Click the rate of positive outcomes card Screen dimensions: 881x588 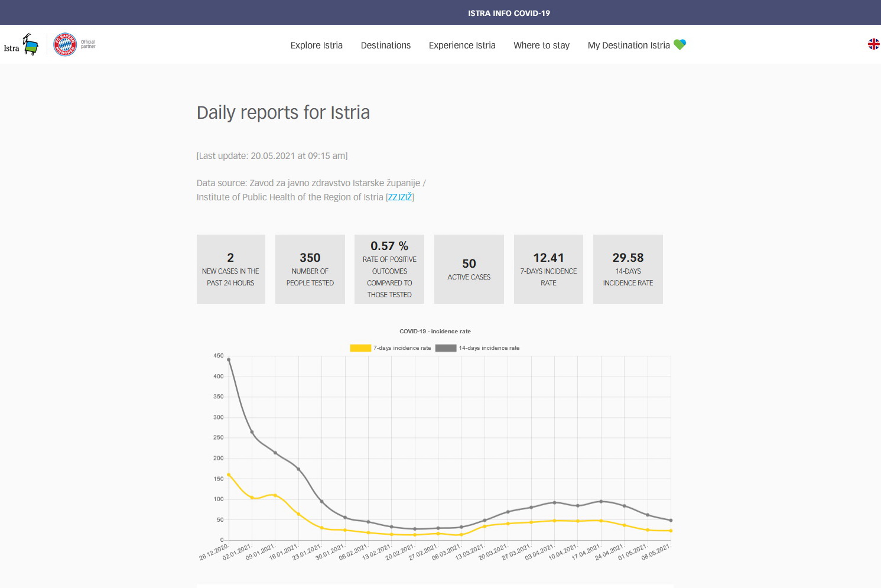pos(389,269)
